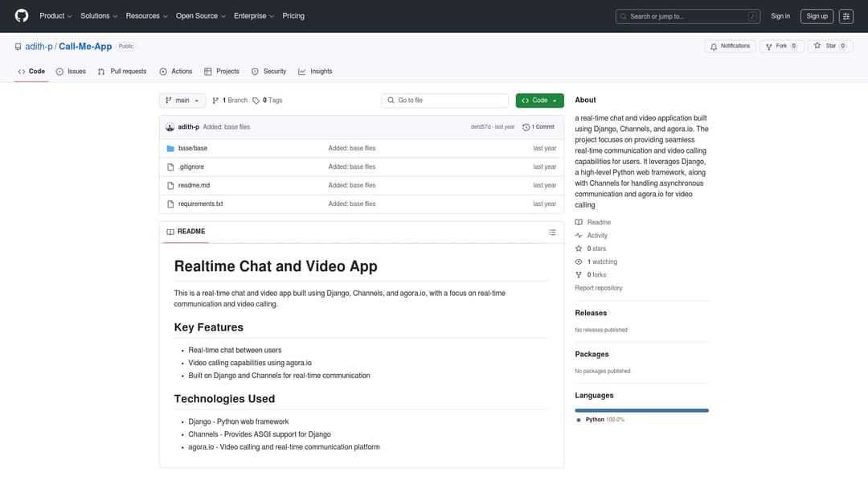This screenshot has width=868, height=489.
Task: Click the Python languages progress bar
Action: [641, 410]
